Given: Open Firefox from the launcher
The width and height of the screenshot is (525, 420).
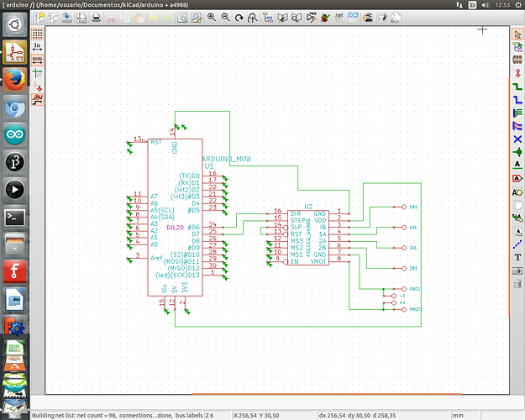Looking at the screenshot, I should 14,79.
